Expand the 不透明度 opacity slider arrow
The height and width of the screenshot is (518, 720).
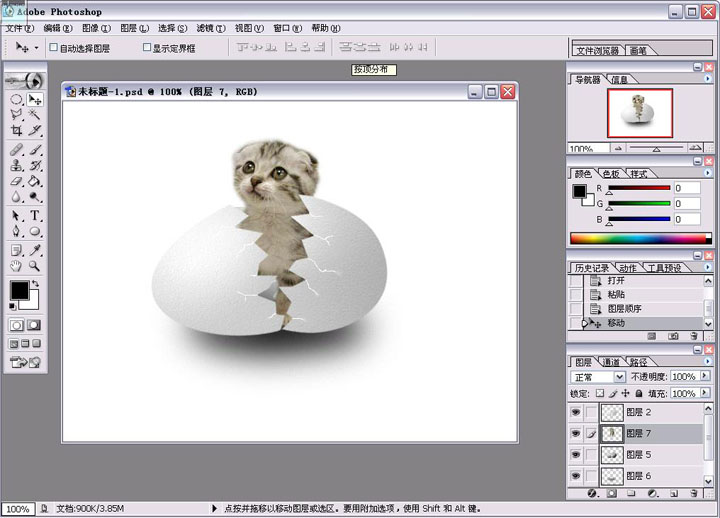705,377
